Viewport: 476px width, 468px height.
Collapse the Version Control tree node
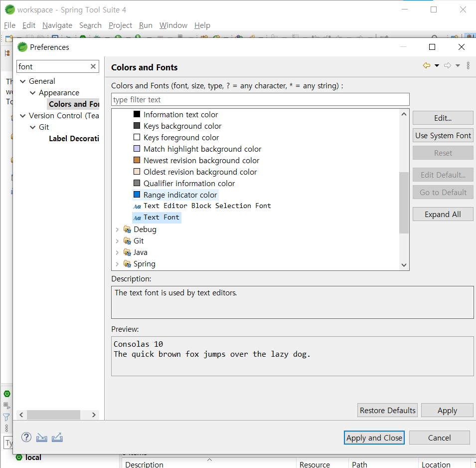pos(22,115)
